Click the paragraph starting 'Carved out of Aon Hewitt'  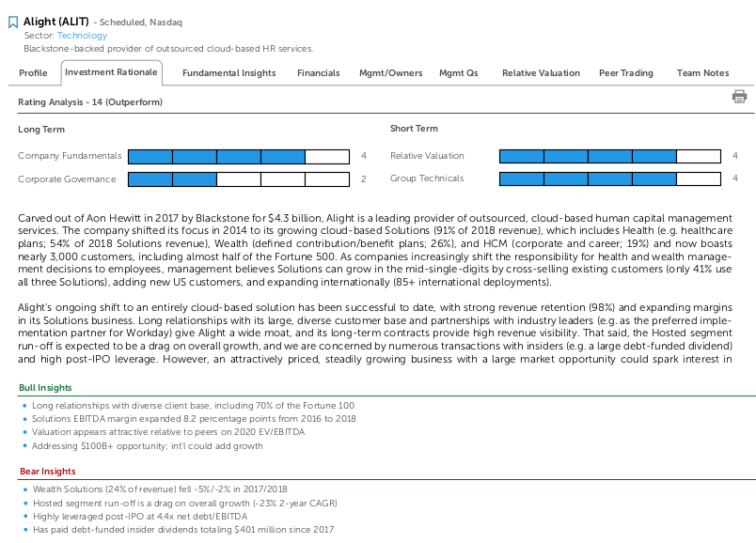click(375, 250)
